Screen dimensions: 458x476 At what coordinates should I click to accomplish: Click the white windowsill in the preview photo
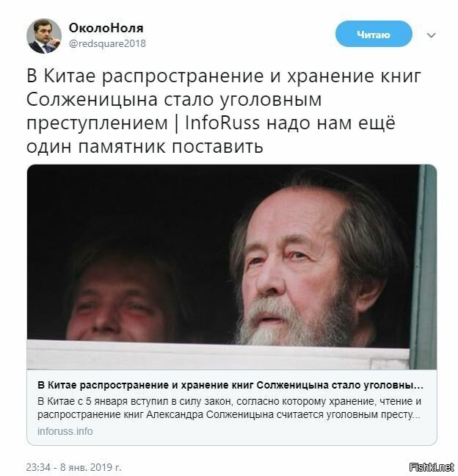[219, 355]
